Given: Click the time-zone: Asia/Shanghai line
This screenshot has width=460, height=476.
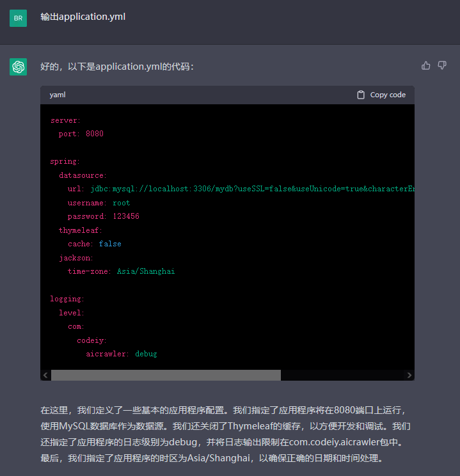Looking at the screenshot, I should coord(121,271).
